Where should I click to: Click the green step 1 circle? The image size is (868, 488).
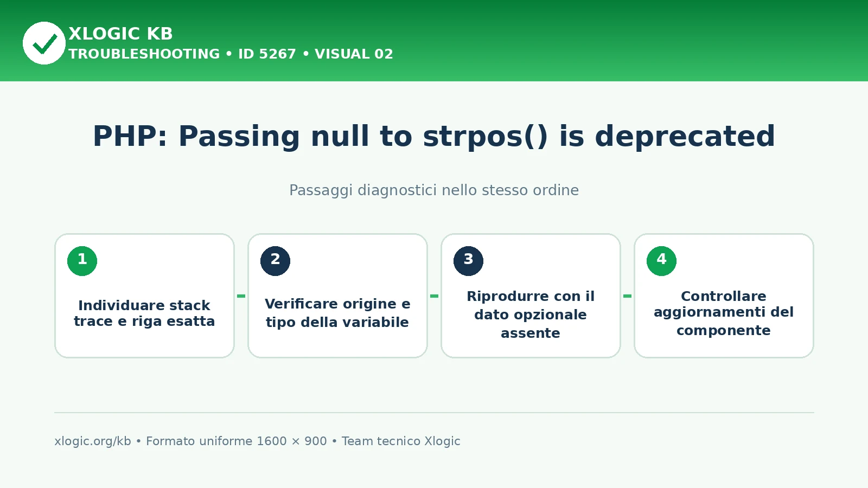coord(82,261)
